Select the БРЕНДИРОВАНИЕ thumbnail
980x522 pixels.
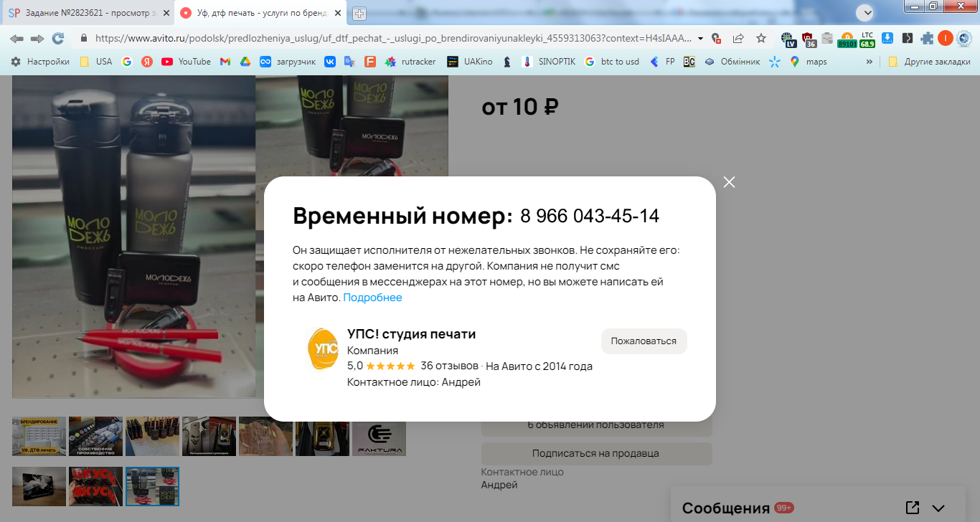[x=39, y=436]
